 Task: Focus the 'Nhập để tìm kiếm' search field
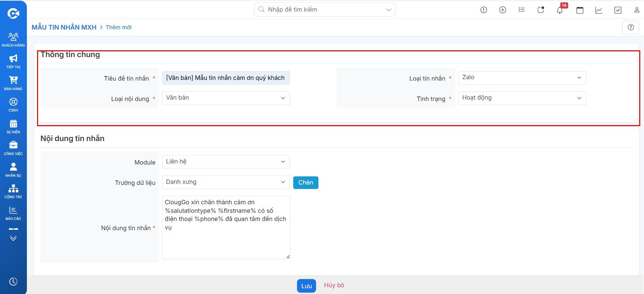pyautogui.click(x=325, y=10)
